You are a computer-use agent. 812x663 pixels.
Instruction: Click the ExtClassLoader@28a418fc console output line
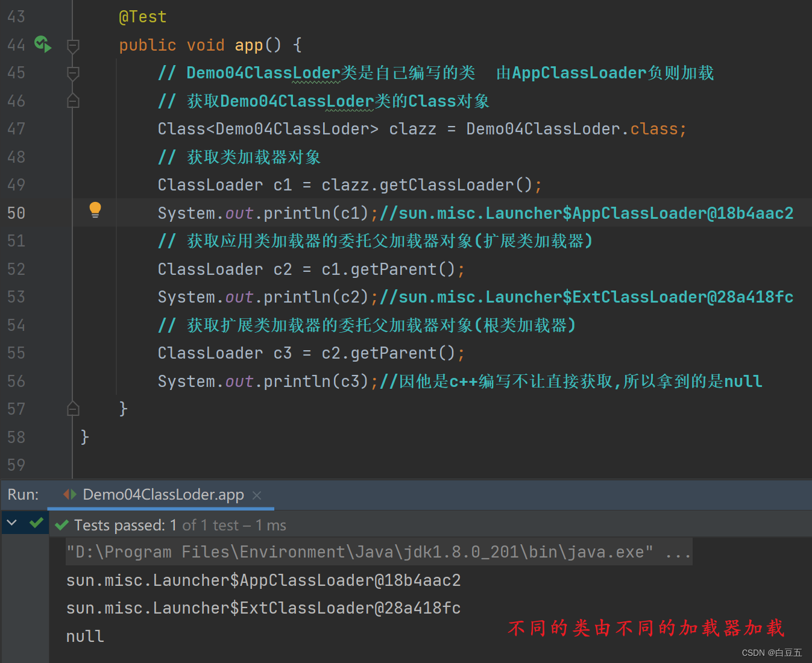pos(263,608)
